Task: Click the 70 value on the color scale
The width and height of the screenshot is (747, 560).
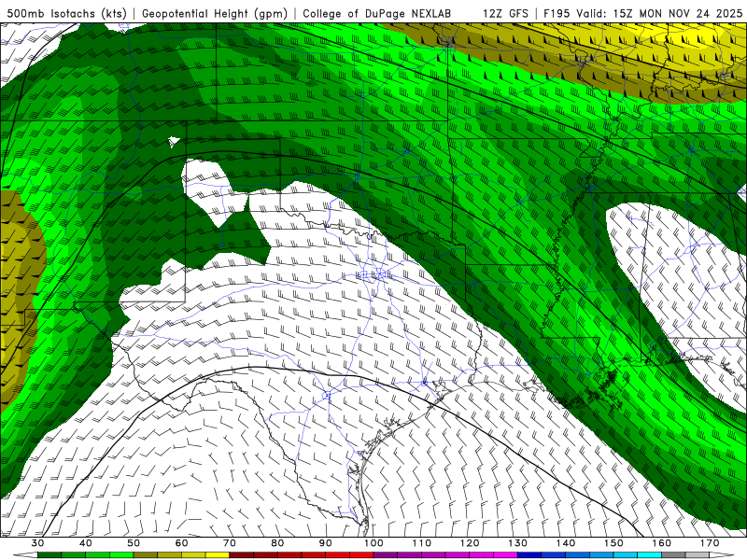Action: pos(230,543)
